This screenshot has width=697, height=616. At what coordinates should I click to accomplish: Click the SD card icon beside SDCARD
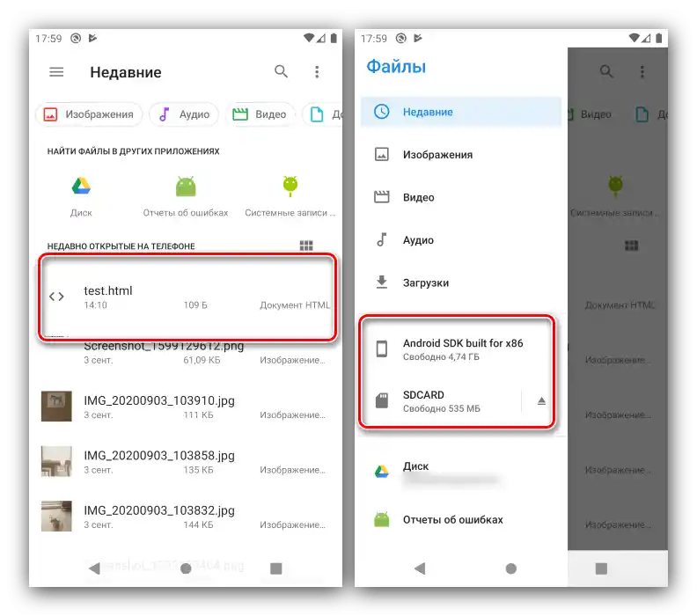click(x=382, y=400)
